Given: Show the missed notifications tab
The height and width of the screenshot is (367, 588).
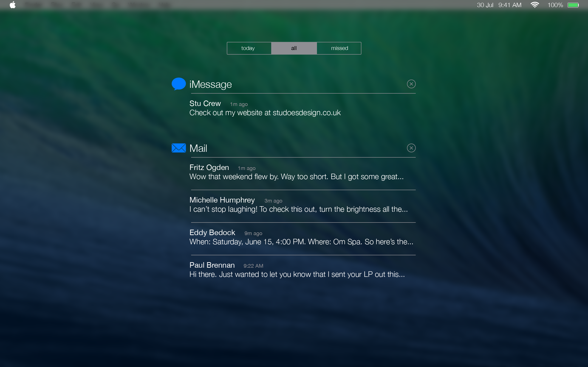Looking at the screenshot, I should click(x=339, y=48).
